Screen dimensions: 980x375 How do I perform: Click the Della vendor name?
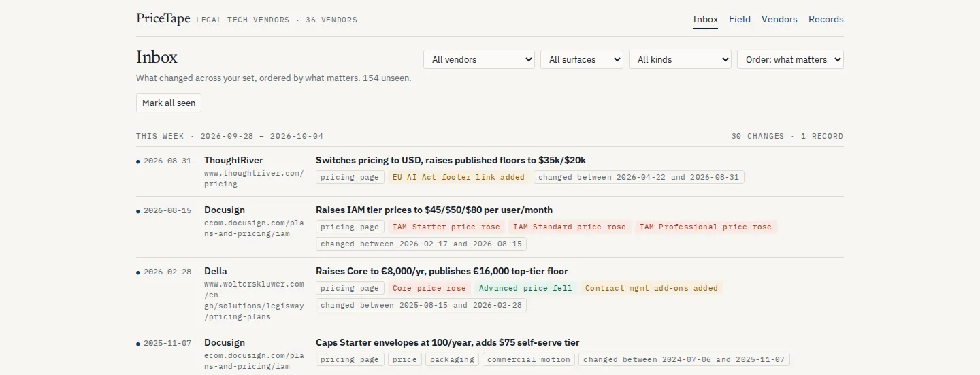[x=216, y=271]
